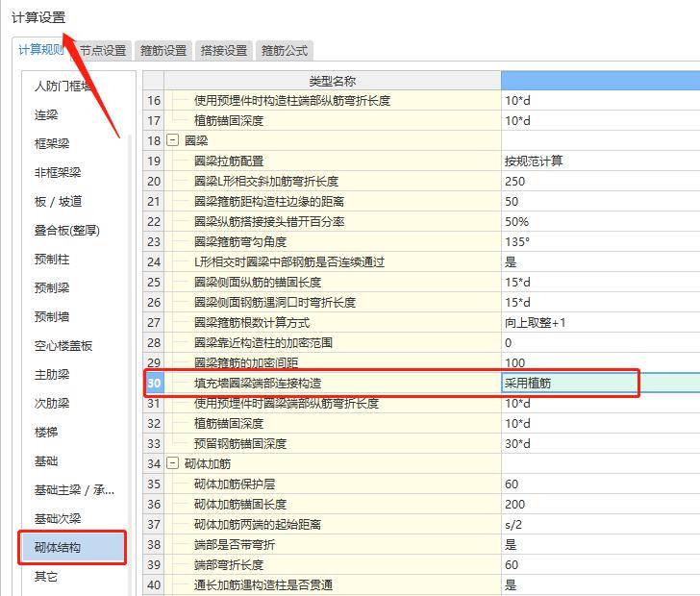Select 空心楼盖板 in the list
The image size is (700, 596).
click(63, 346)
